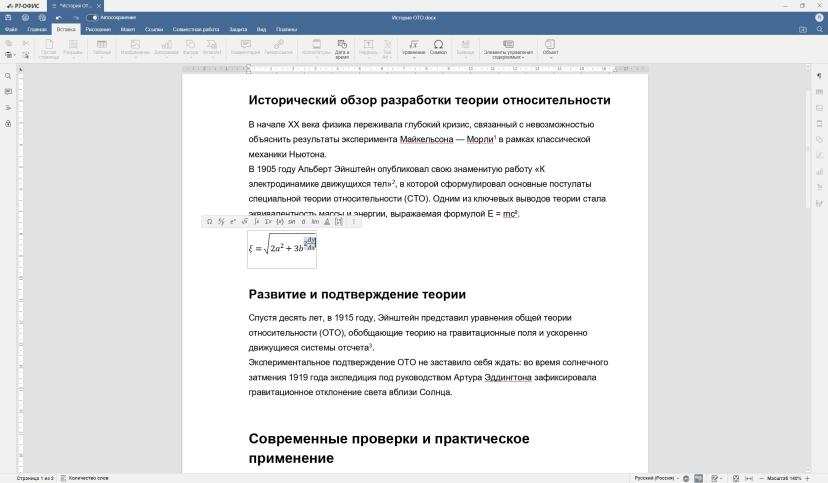This screenshot has height=483, width=828.
Task: Switch to the Защита tab
Action: coord(238,30)
